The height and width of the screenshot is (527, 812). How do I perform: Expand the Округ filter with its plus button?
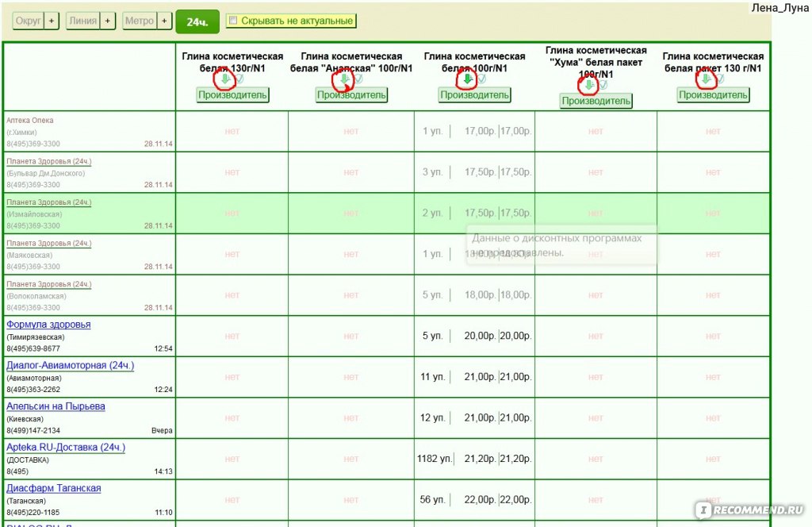pos(52,21)
